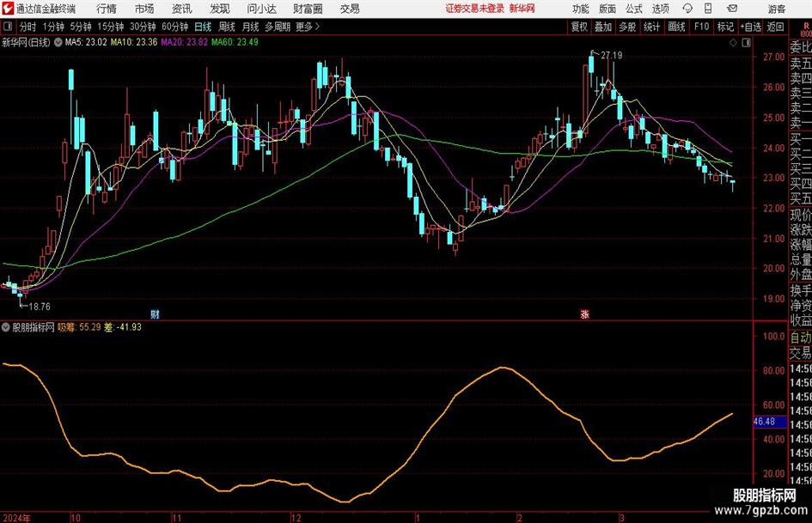Click the 27.19 high price label
The image size is (812, 523).
click(612, 55)
